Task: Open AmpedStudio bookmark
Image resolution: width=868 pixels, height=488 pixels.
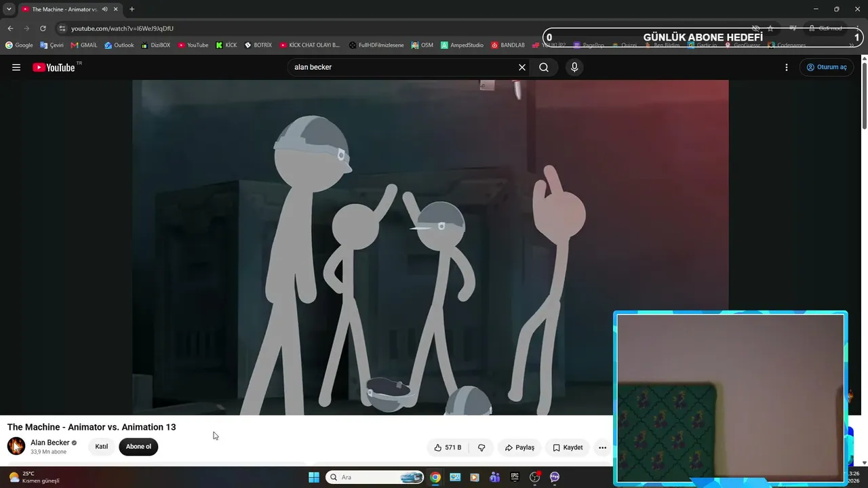Action: point(462,45)
